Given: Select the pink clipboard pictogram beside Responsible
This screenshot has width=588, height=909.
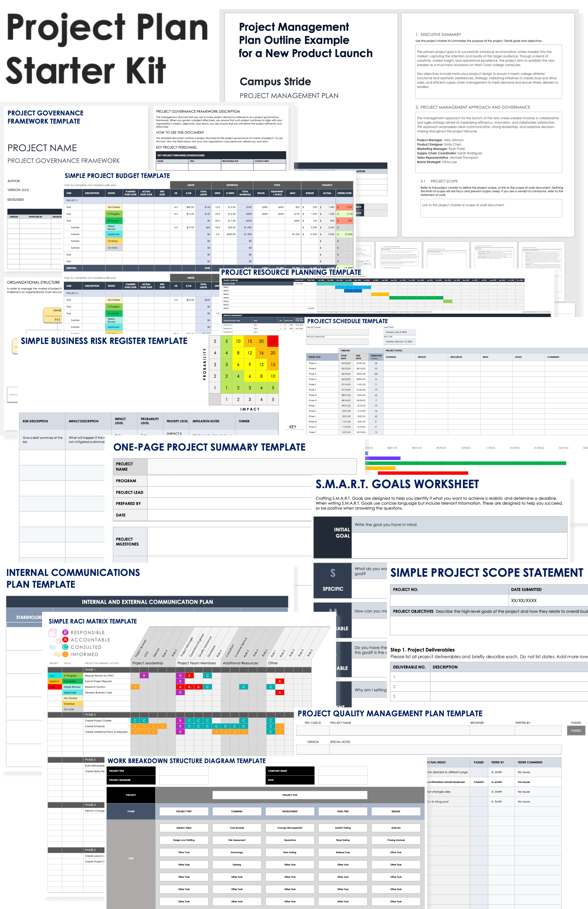Looking at the screenshot, I should (x=53, y=633).
